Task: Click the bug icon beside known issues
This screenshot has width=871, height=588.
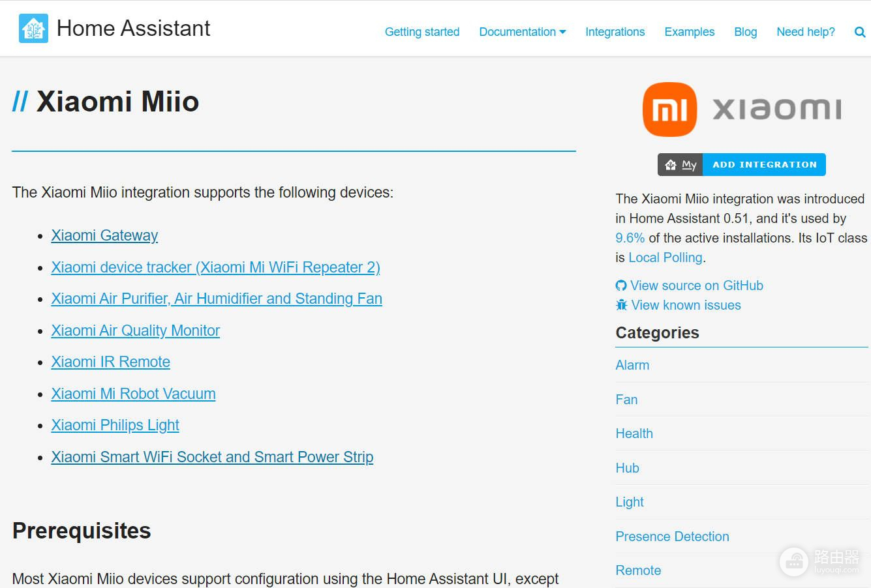Action: [x=621, y=305]
